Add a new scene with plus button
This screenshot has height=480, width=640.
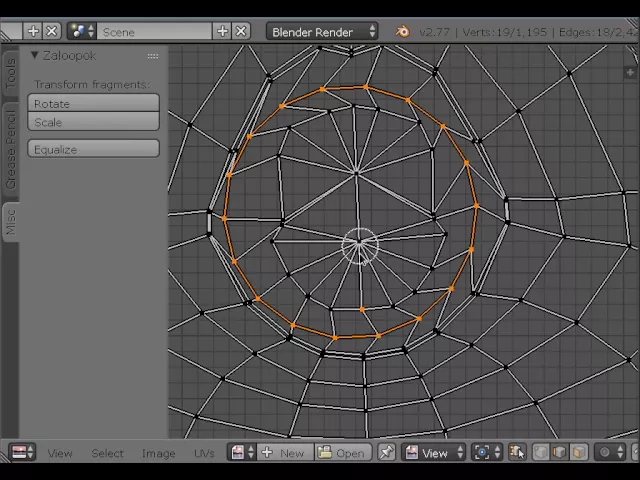(222, 31)
